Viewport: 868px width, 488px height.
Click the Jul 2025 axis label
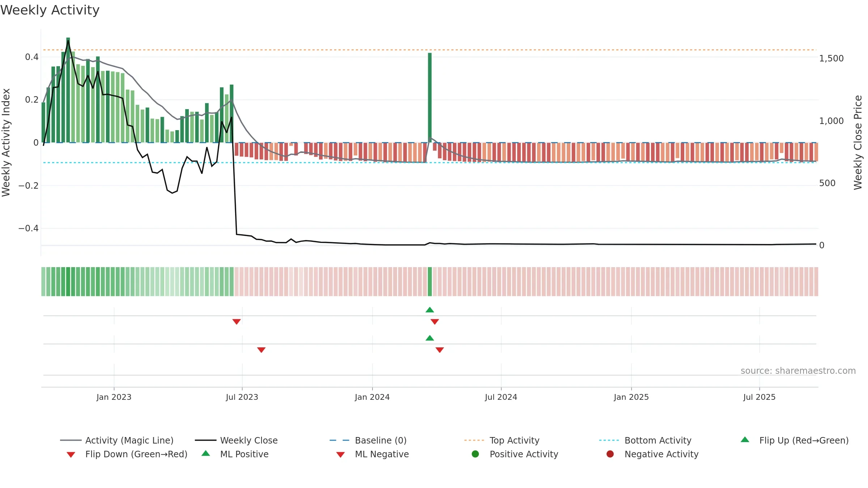coord(759,397)
